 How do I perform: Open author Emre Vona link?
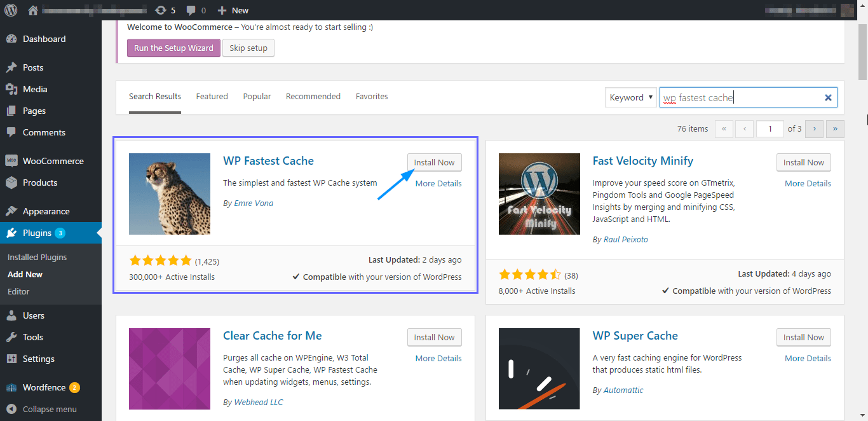point(252,203)
